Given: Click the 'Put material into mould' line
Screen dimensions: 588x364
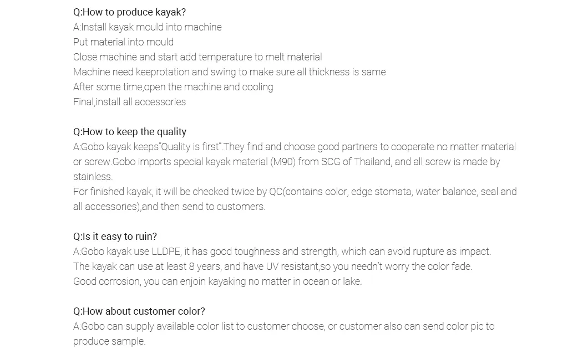Looking at the screenshot, I should click(x=123, y=42).
